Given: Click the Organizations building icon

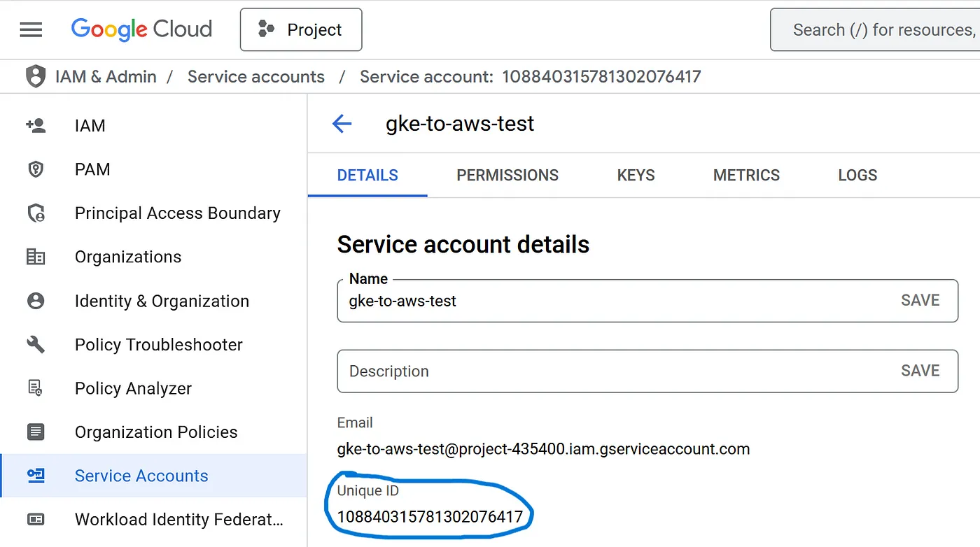Looking at the screenshot, I should point(35,257).
